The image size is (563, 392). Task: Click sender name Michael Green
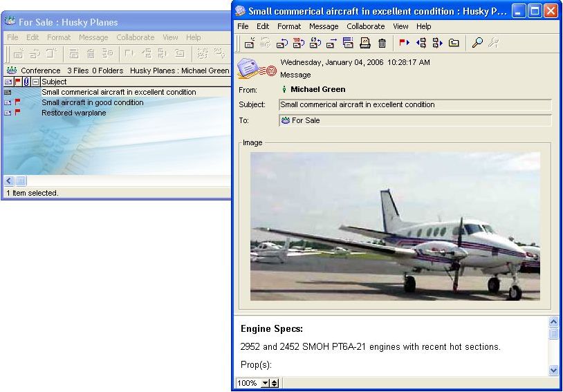(x=317, y=89)
